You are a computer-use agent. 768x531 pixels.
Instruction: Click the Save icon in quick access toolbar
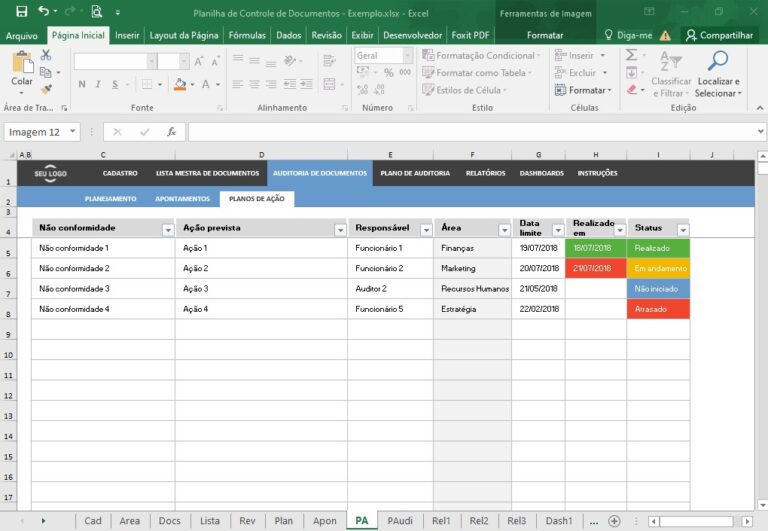[x=22, y=12]
